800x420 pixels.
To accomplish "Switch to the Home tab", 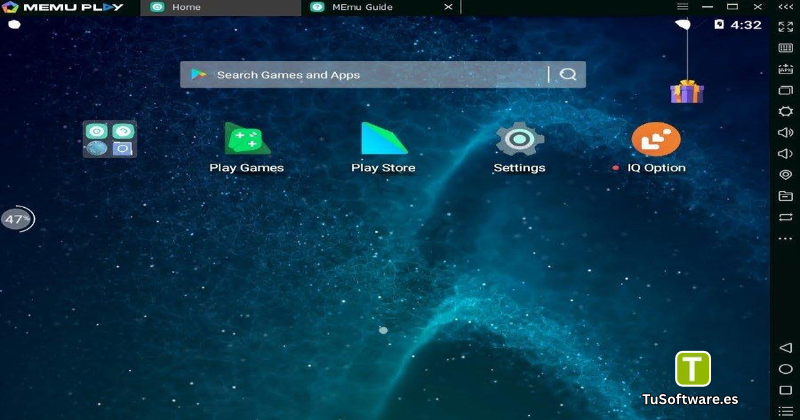I will 220,7.
